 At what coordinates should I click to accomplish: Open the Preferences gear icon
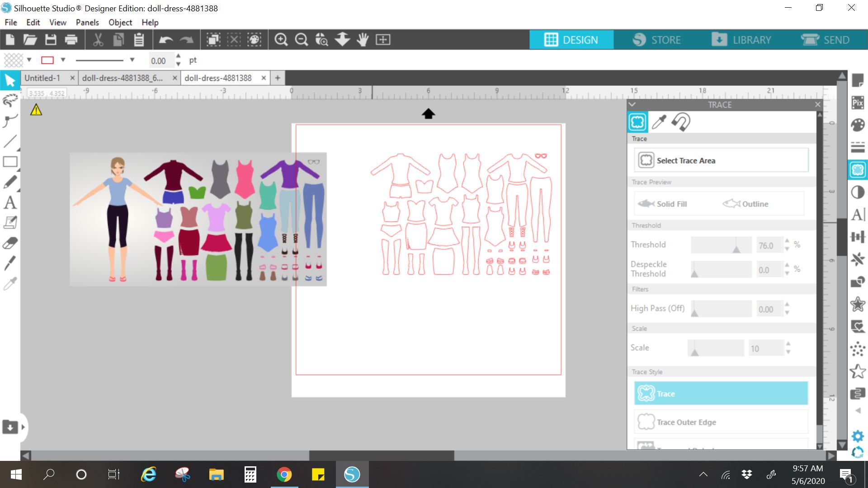(858, 436)
